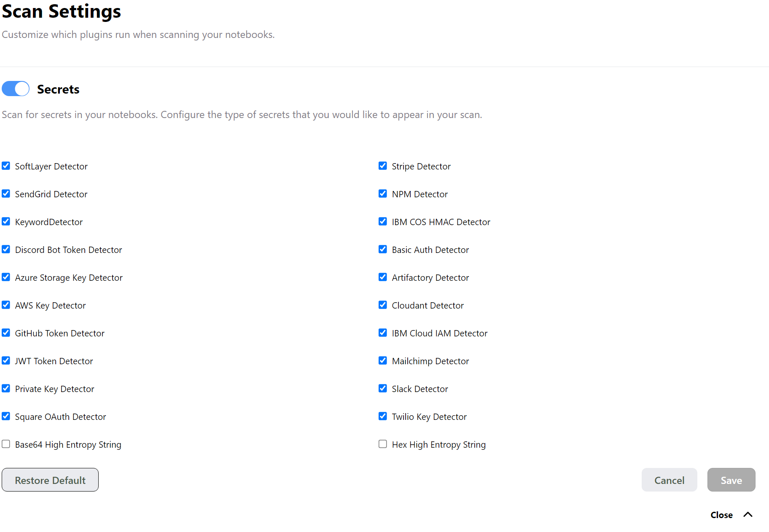Click the Restore Default button

click(x=50, y=480)
